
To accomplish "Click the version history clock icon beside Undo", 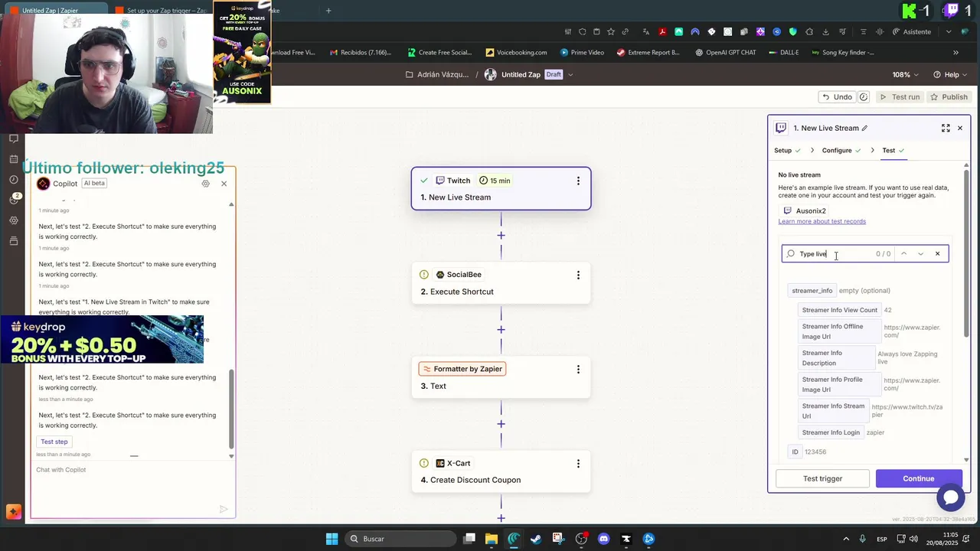I will 864,97.
